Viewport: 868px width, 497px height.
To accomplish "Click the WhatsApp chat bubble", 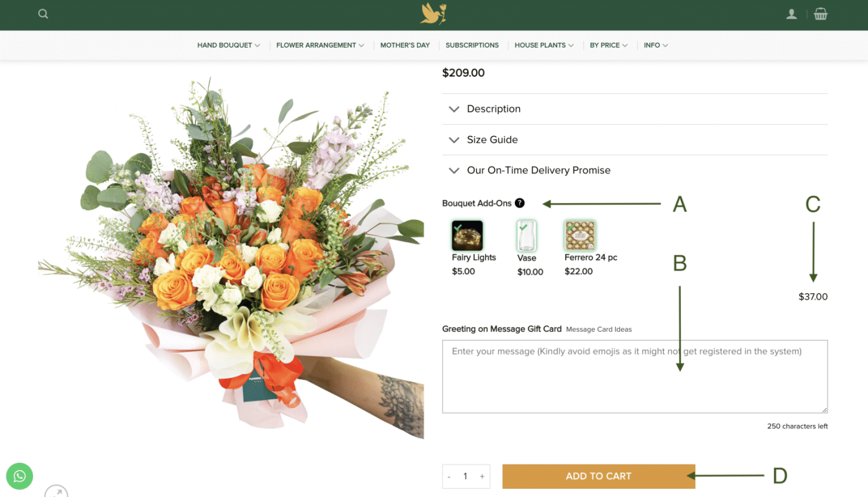I will click(x=19, y=476).
